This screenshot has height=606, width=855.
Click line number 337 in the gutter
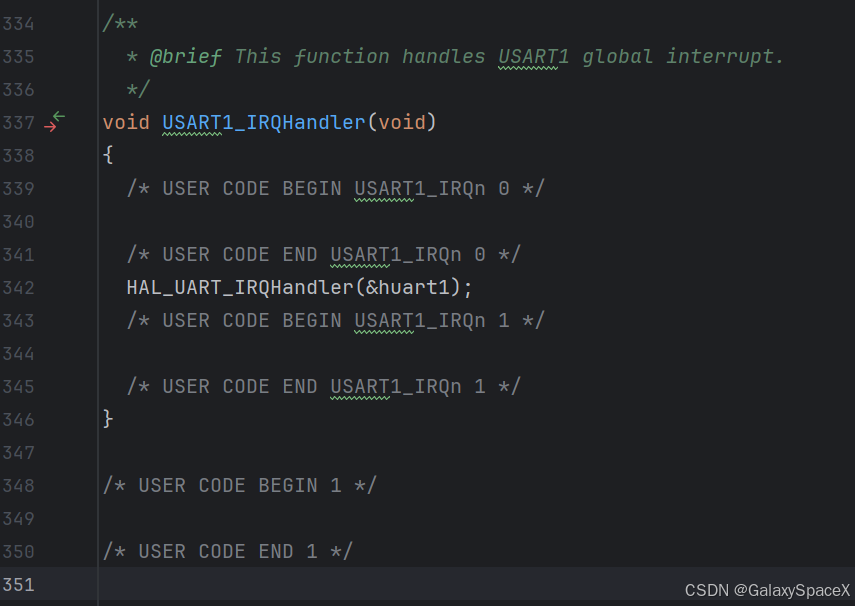tap(19, 123)
